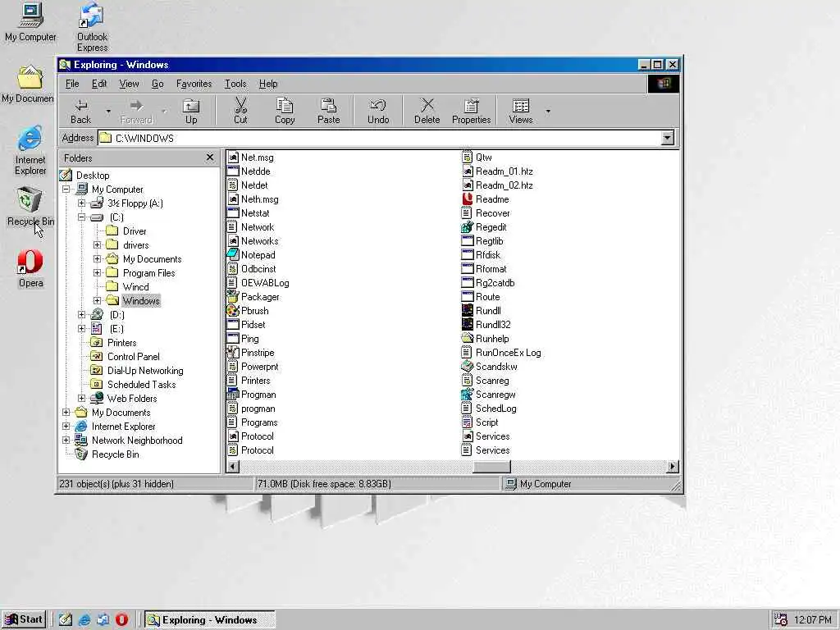840x630 pixels.
Task: Click the Views toolbar button
Action: [x=521, y=111]
